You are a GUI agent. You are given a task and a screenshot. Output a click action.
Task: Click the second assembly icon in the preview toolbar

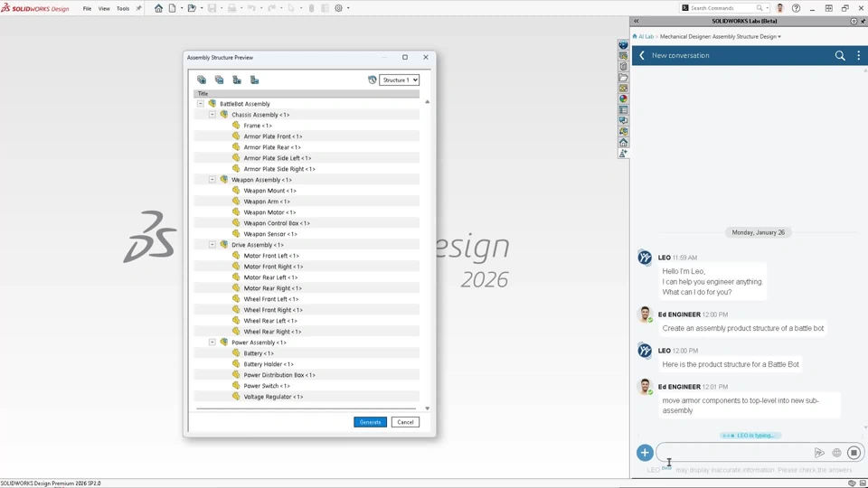tap(219, 80)
